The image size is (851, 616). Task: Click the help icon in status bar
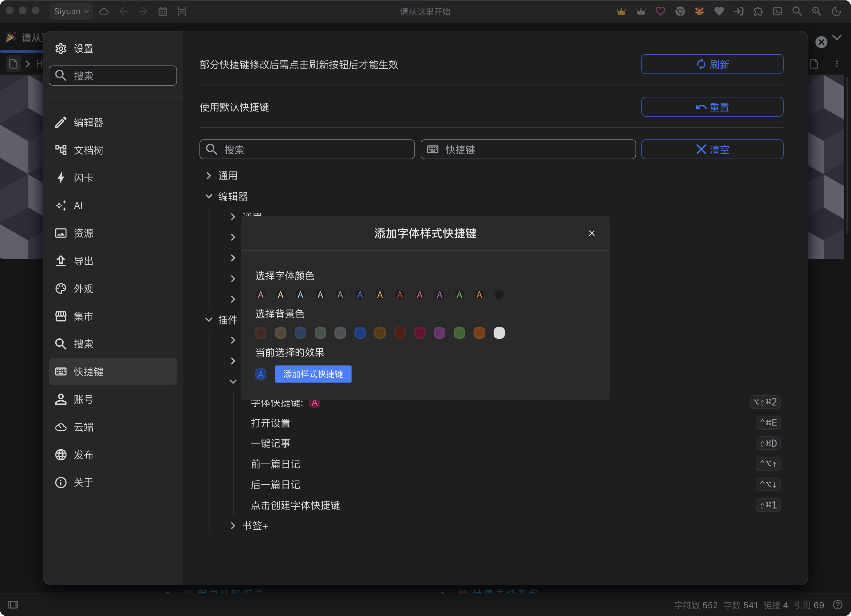[837, 605]
